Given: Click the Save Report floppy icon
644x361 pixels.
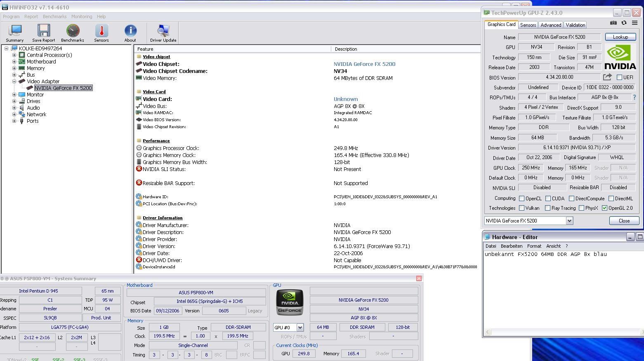Looking at the screenshot, I should [x=43, y=33].
